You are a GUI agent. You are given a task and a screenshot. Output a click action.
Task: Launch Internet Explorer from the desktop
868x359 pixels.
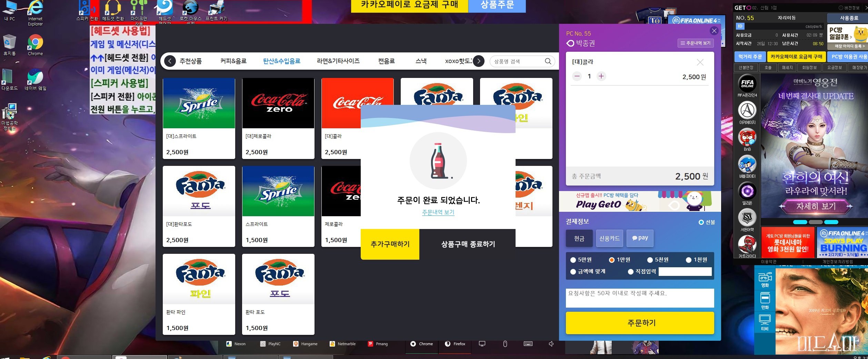[36, 13]
